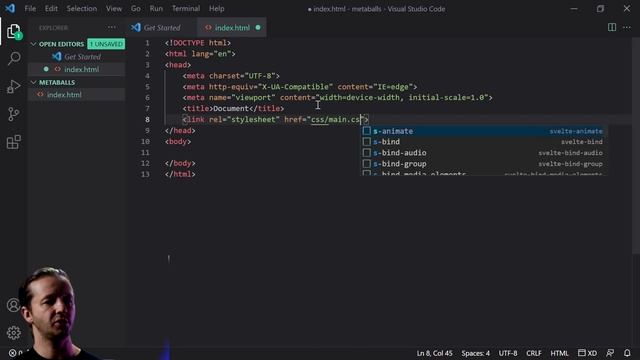Click the VS Code logo in title bar
640x360 pixels.
pos(10,8)
